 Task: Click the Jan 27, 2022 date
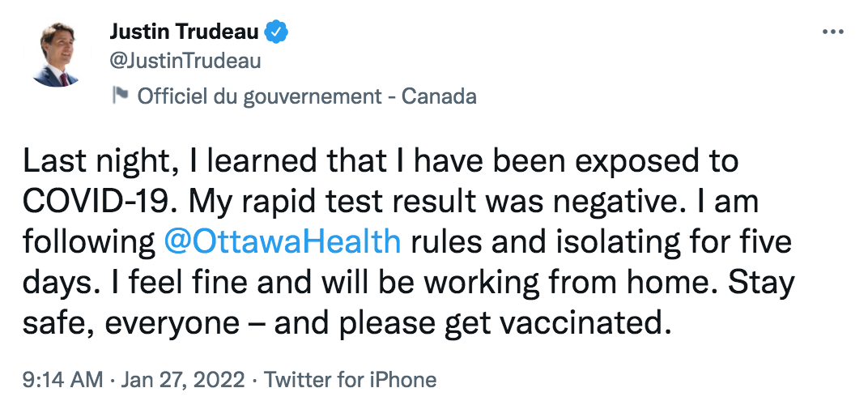point(183,380)
